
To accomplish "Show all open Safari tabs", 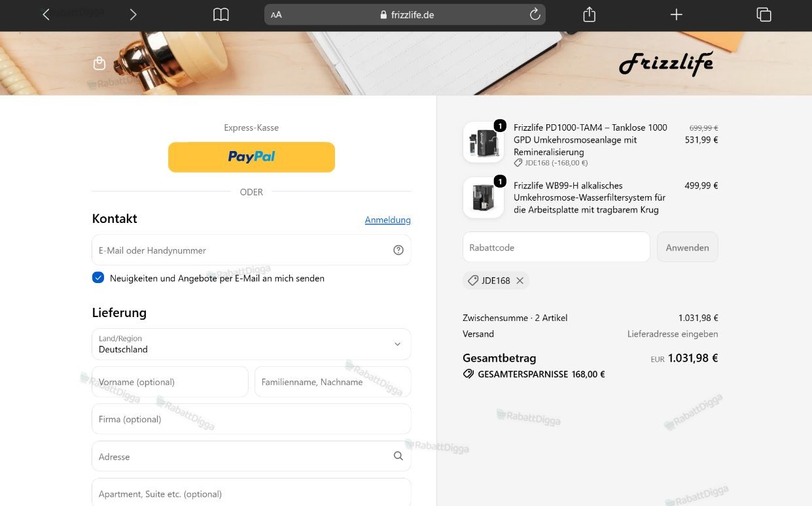I will pyautogui.click(x=764, y=14).
